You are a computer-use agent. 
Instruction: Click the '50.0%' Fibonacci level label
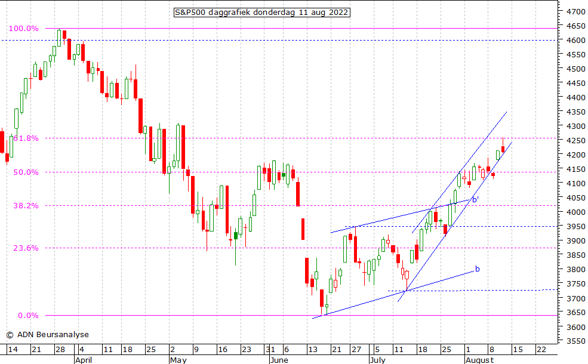[26, 172]
